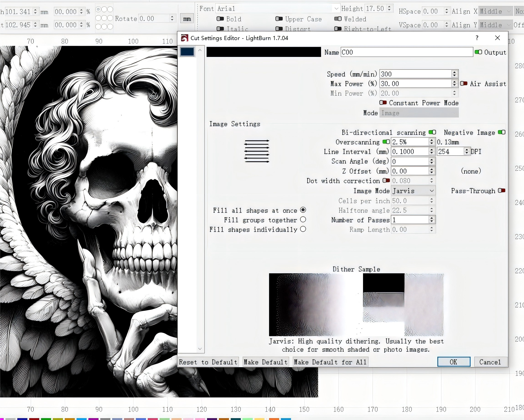This screenshot has width=524, height=420.
Task: Click the LightBurn logo in the dialog title bar
Action: tap(185, 38)
